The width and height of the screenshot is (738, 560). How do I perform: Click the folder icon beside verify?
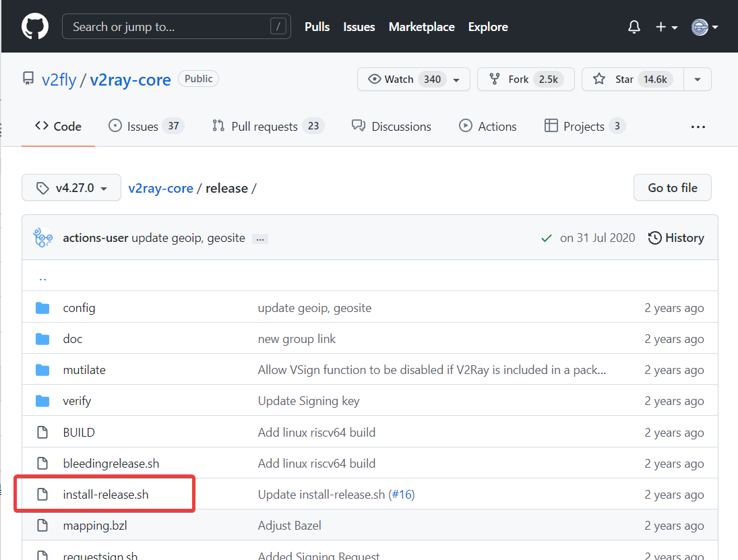tap(42, 401)
